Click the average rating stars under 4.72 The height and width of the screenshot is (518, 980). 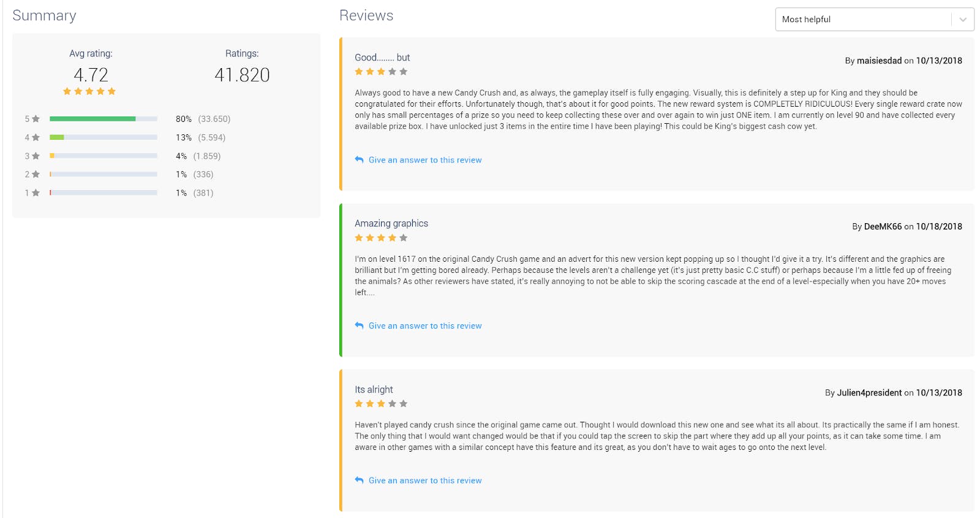coord(89,91)
